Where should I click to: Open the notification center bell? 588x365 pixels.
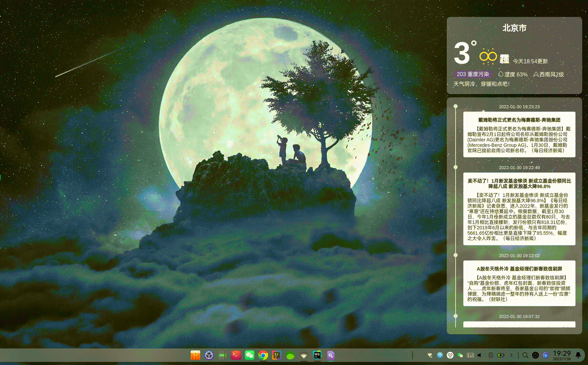(579, 355)
